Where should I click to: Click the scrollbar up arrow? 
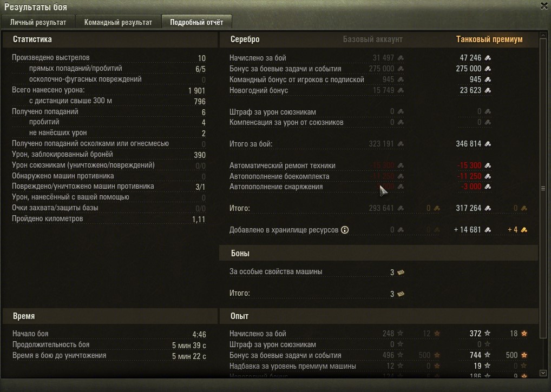pyautogui.click(x=543, y=35)
